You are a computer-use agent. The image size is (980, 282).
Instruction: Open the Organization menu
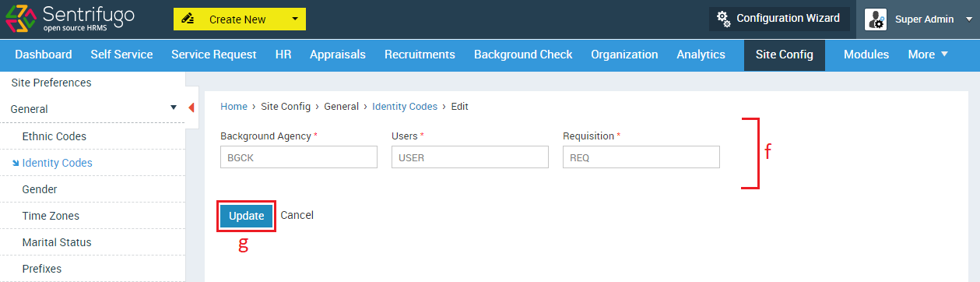pyautogui.click(x=624, y=55)
